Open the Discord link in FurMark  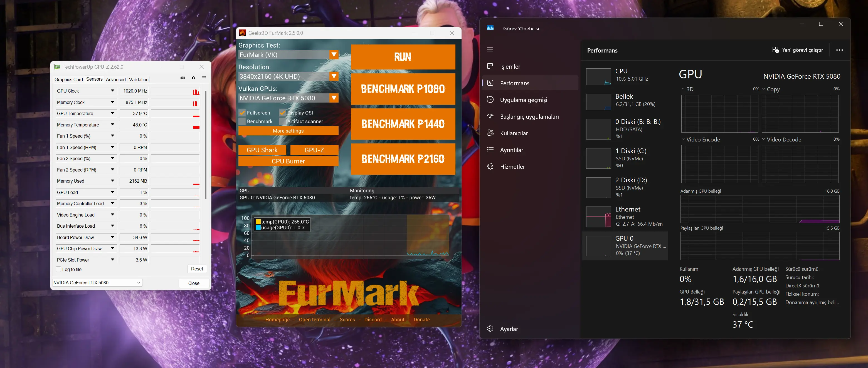[373, 320]
